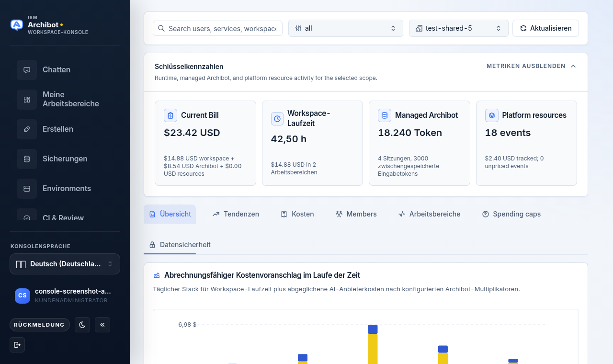
Task: Click the Schlüsselkennzahlen heading
Action: click(x=189, y=67)
